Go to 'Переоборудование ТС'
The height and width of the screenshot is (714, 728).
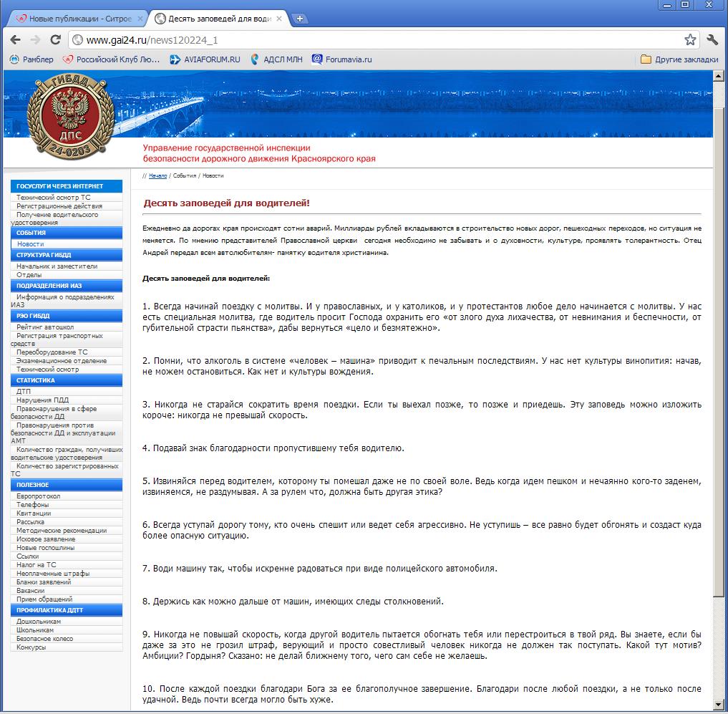52,352
